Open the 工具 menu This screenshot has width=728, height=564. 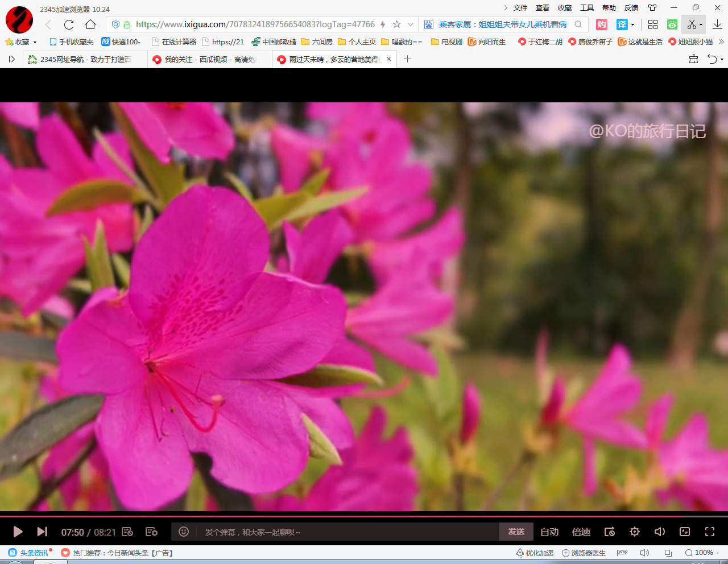click(587, 8)
